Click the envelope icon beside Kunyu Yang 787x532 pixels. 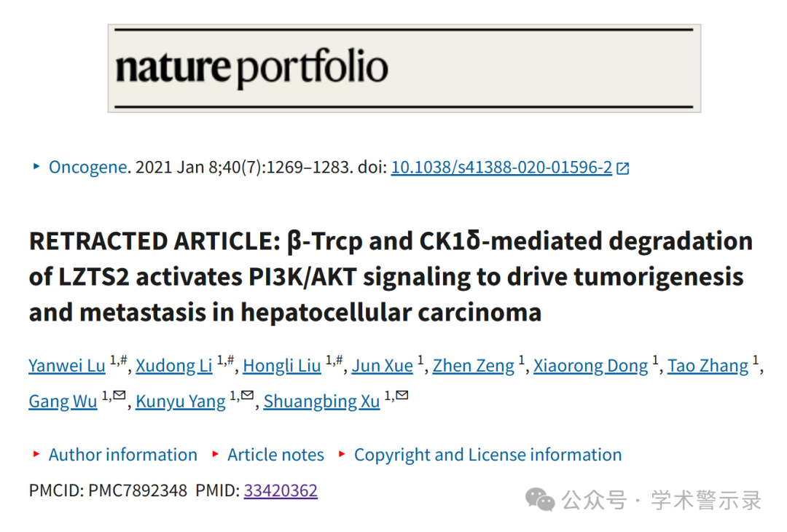tap(247, 395)
